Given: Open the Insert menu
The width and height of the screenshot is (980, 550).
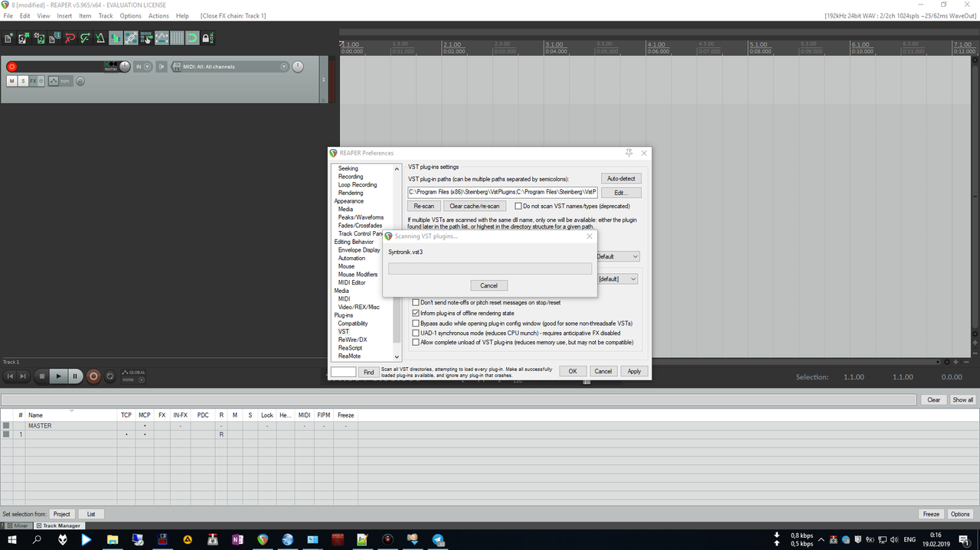Looking at the screenshot, I should (64, 15).
